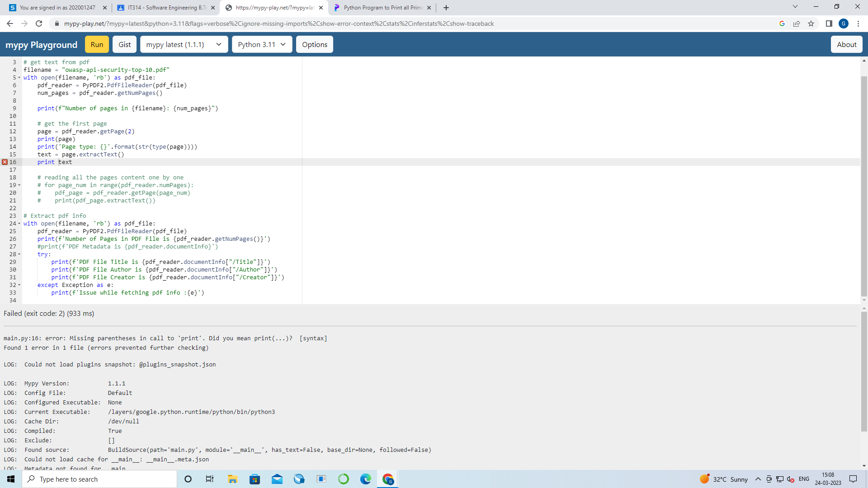Screen dimensions: 868x488
Task: Run the code in mypy Playground
Action: tap(96, 44)
